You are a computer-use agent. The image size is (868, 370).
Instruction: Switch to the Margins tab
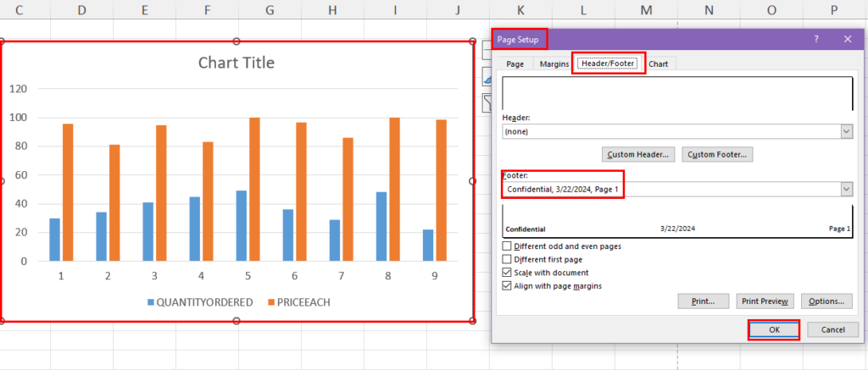pos(554,64)
